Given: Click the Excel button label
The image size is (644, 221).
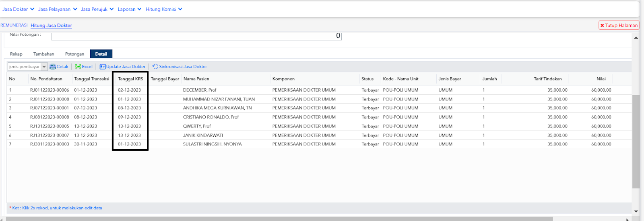Looking at the screenshot, I should tap(87, 67).
